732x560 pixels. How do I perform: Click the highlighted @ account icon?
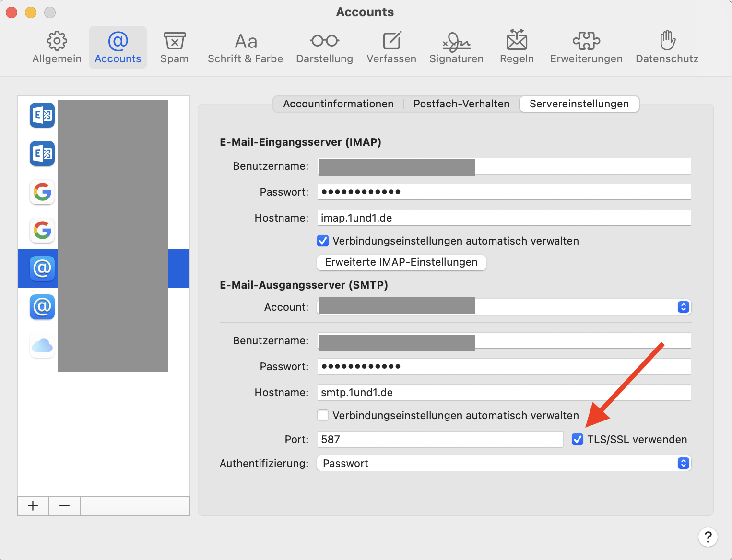point(42,268)
